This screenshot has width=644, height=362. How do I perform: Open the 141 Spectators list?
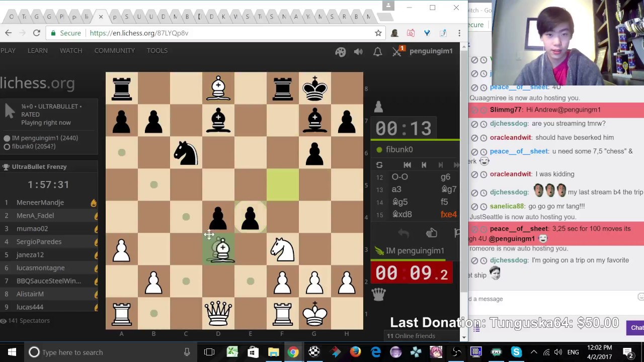pos(29,320)
